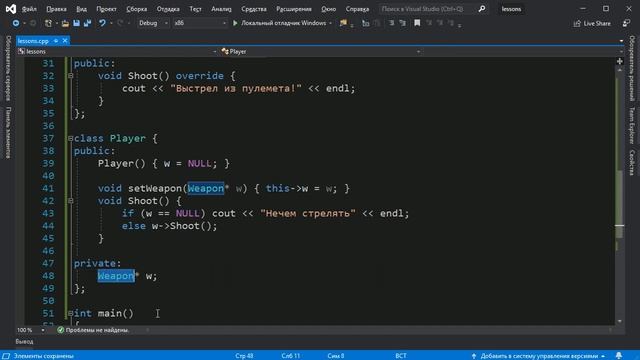This screenshot has height=360, width=640.
Task: Start the local Windows debugger play icon
Action: click(235, 23)
